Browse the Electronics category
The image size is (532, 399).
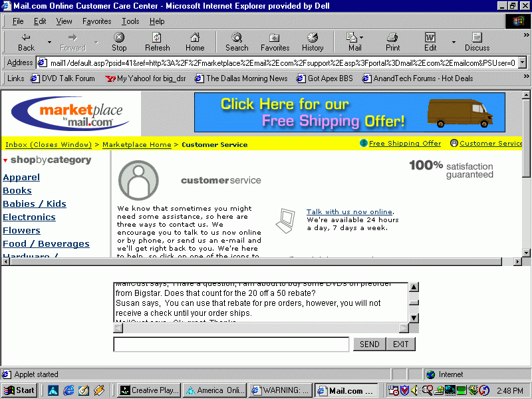(x=29, y=217)
